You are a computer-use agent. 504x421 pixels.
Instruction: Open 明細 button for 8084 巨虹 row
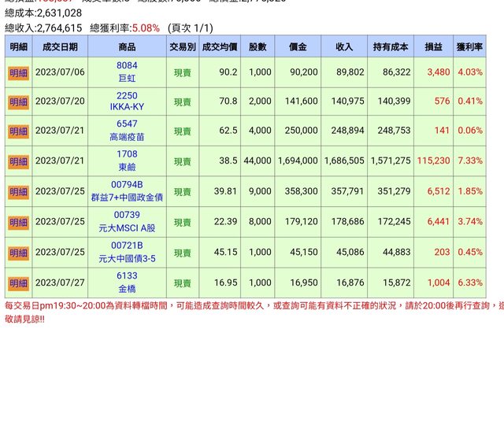[18, 72]
